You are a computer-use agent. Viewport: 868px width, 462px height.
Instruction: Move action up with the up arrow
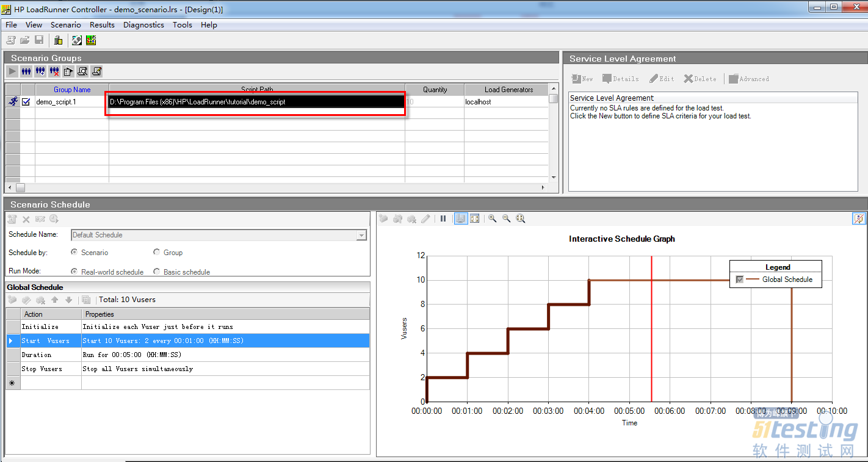[x=55, y=300]
